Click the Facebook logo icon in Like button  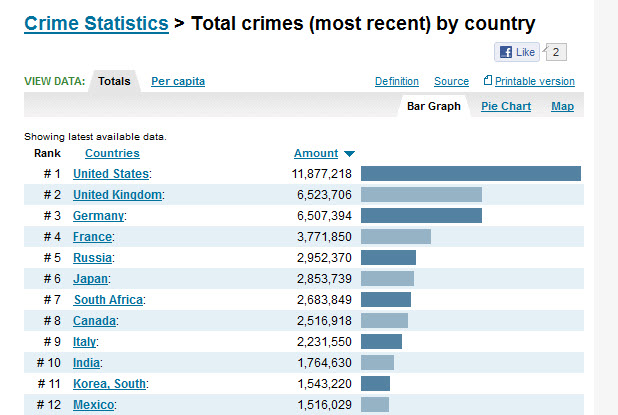click(x=506, y=52)
